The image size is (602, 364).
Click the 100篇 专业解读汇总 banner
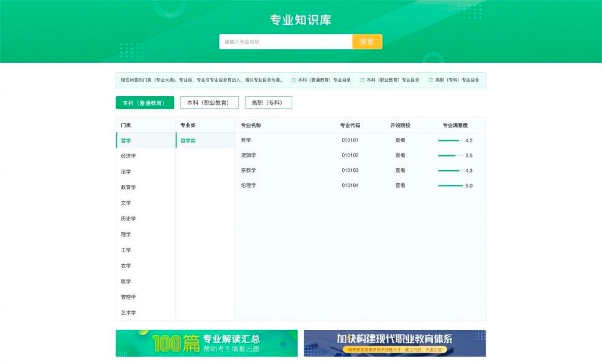pyautogui.click(x=206, y=341)
